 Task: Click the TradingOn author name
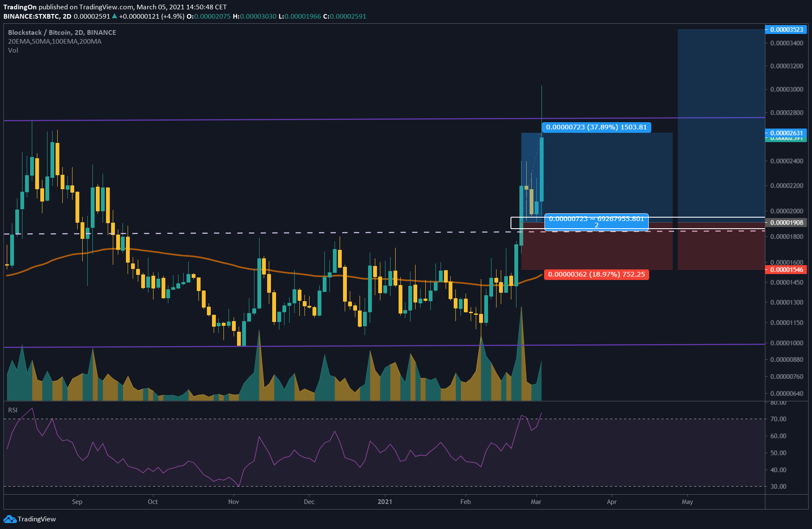pos(20,7)
